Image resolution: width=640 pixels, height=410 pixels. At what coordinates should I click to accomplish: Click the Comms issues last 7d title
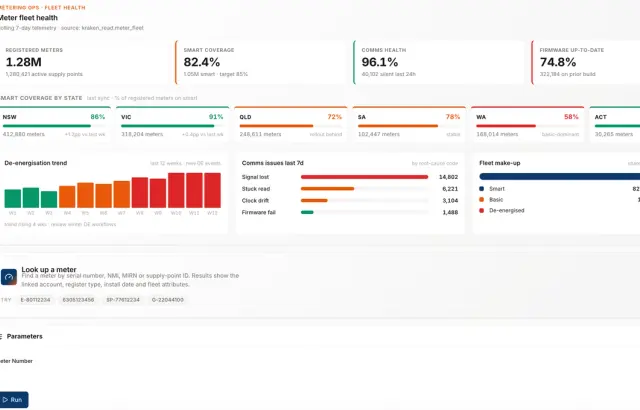pyautogui.click(x=273, y=163)
